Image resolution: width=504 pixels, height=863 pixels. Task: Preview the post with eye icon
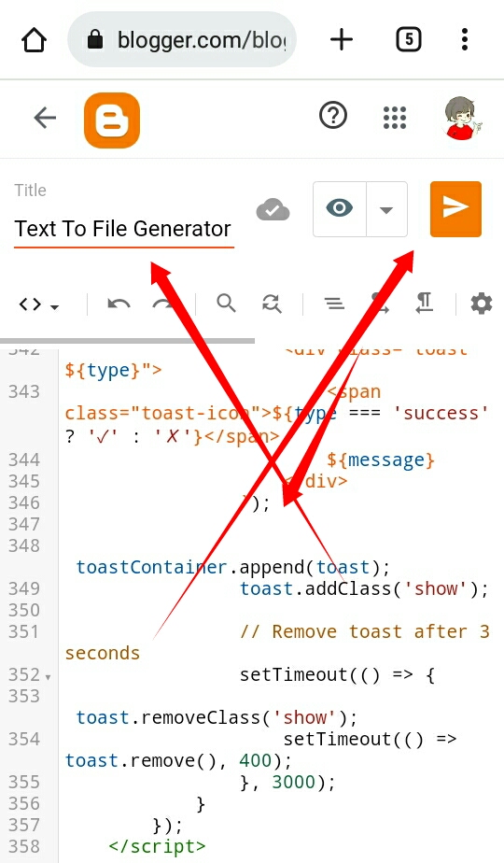pos(340,208)
